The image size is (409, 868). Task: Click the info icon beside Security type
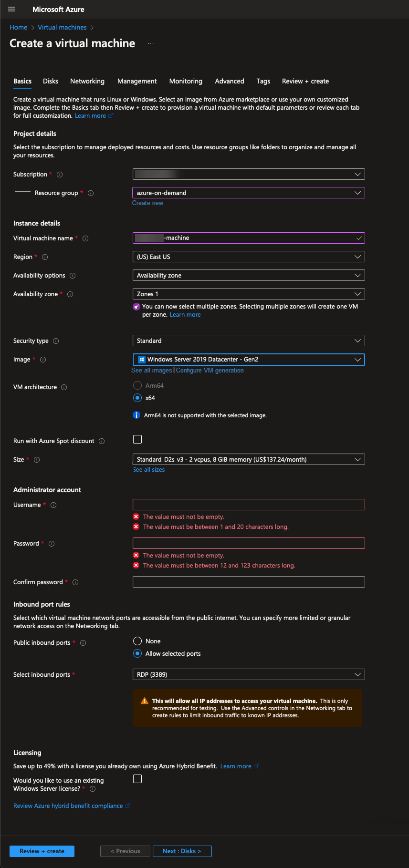coord(56,341)
